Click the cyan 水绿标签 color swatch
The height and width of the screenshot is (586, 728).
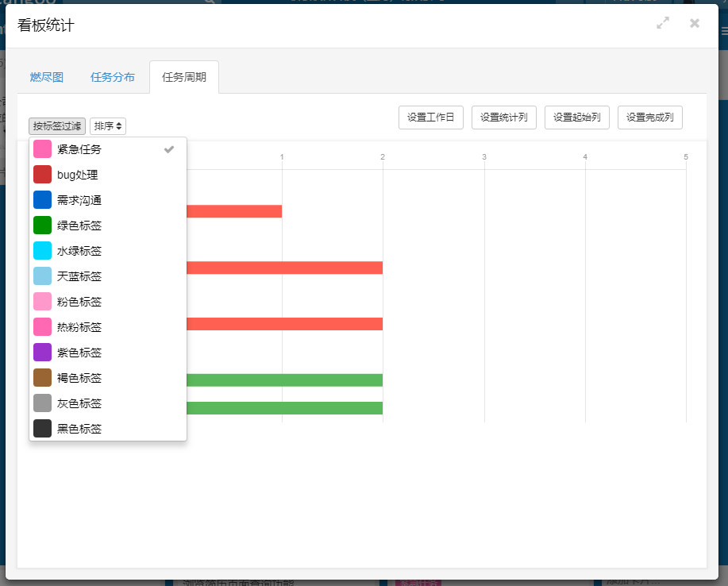tap(43, 251)
